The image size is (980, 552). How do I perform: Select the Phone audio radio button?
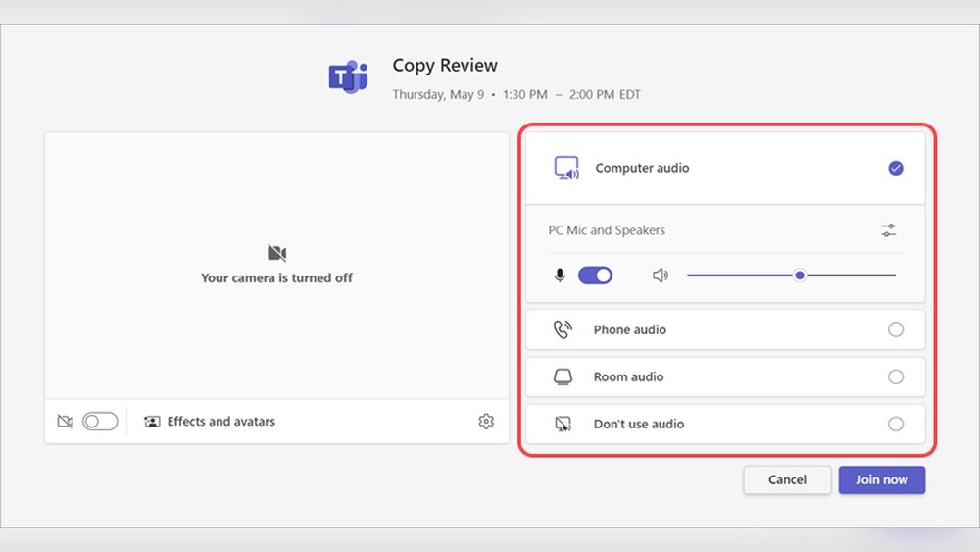click(896, 329)
